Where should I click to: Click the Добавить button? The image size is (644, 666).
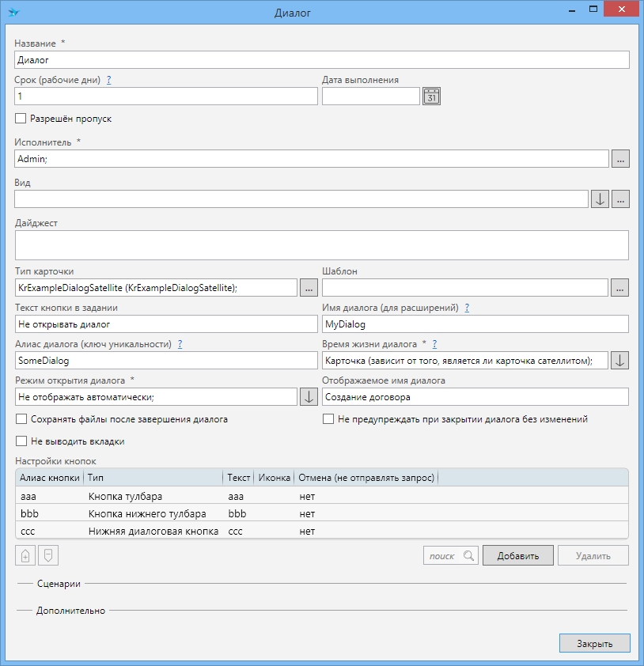tap(518, 556)
